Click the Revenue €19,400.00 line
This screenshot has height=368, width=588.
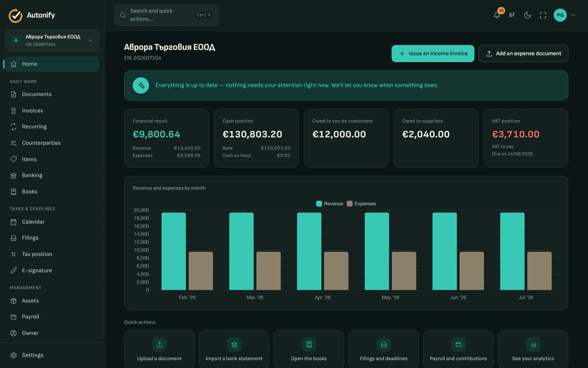[x=167, y=148]
